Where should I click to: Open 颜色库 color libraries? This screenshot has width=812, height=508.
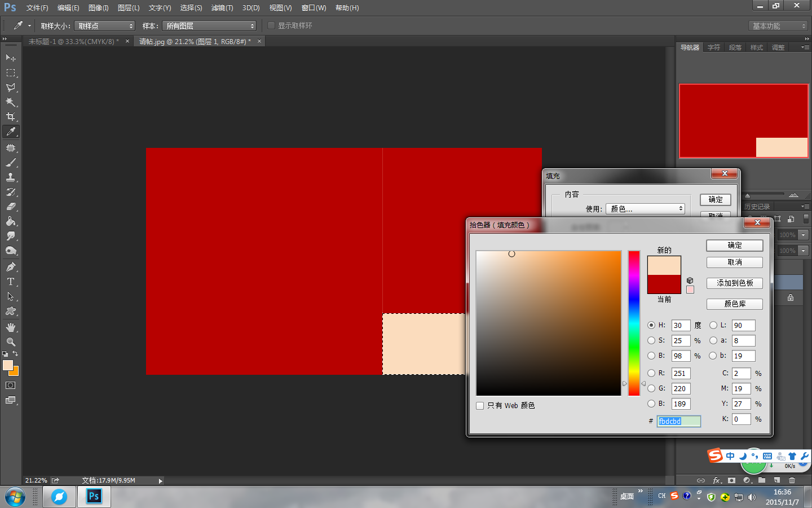click(735, 304)
